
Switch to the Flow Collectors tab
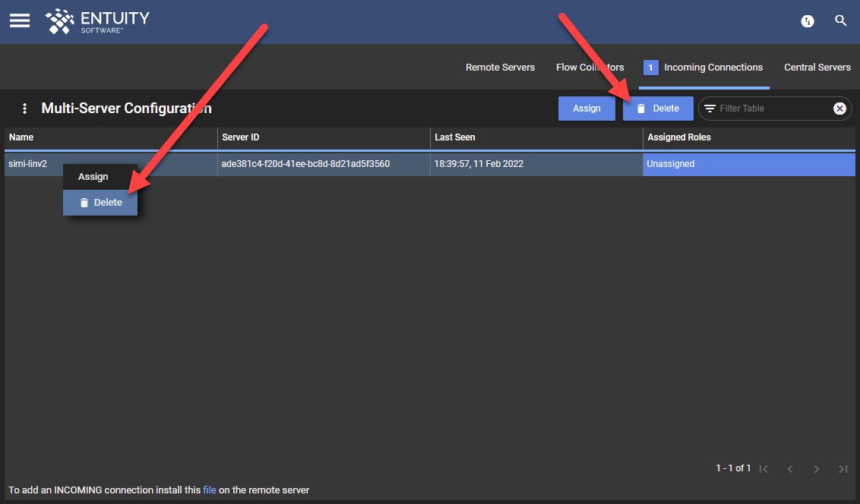(590, 68)
